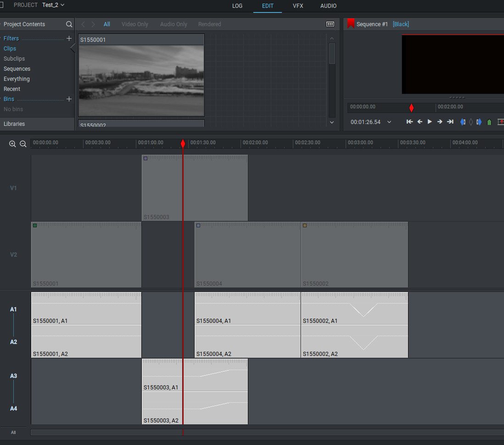504x445 pixels.
Task: Mark the in point with blue marker
Action: 463,122
